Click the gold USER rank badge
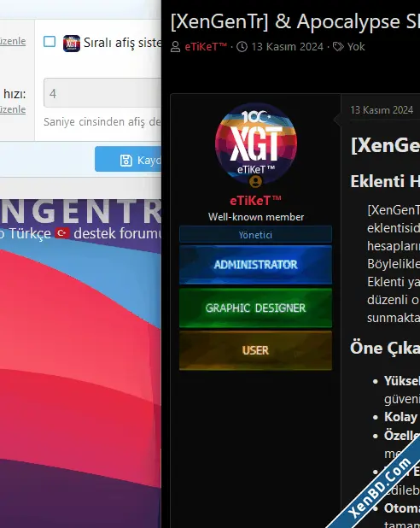Viewport: 420px width, 528px height. pos(255,350)
